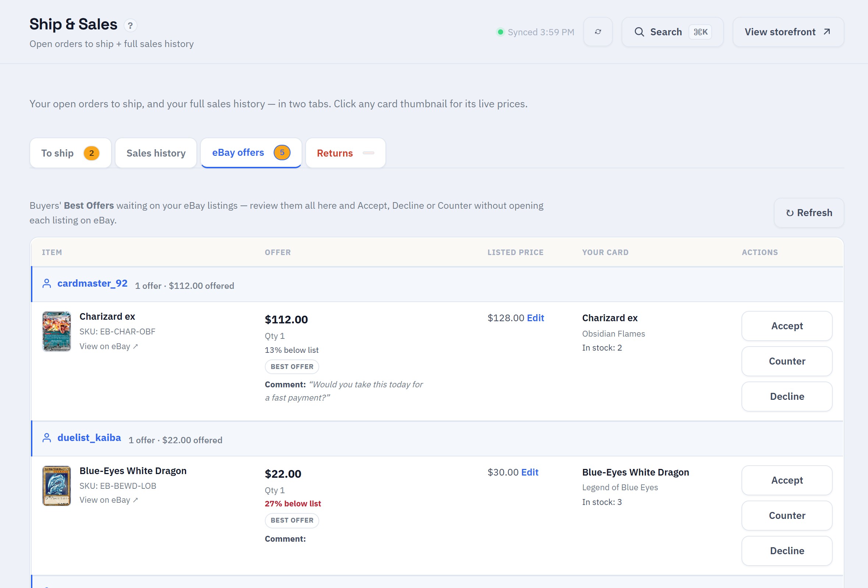
Task: Click the SKU: EB-BEWD-LOB text
Action: (x=118, y=486)
